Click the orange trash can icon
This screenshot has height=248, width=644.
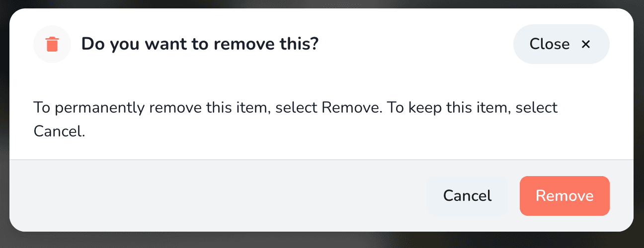point(52,45)
